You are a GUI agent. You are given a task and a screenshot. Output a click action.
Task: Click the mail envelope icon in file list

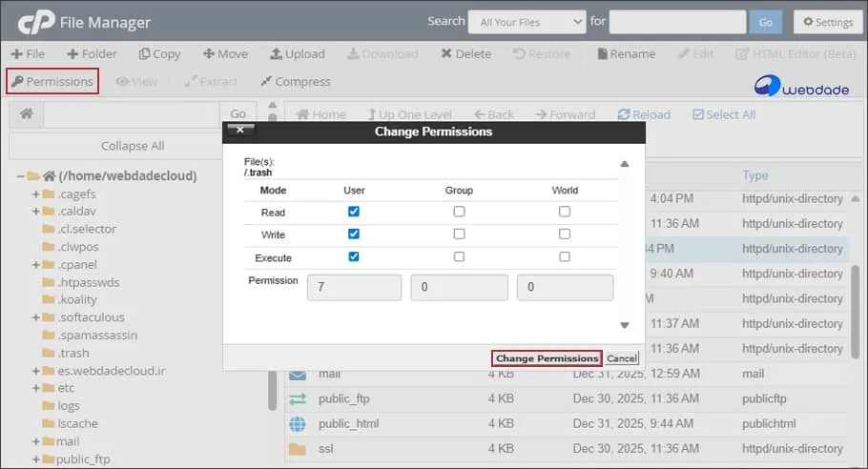coord(298,375)
